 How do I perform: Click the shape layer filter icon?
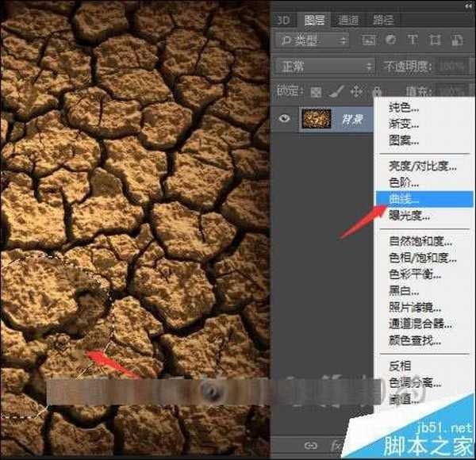pos(435,40)
